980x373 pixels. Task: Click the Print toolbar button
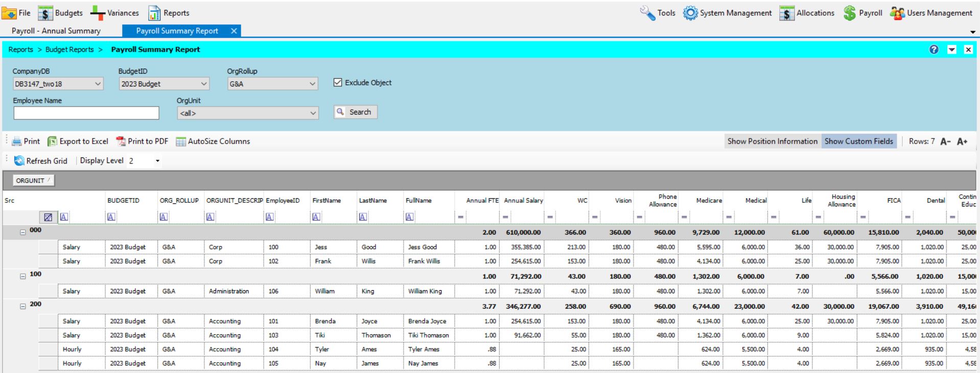pos(26,142)
